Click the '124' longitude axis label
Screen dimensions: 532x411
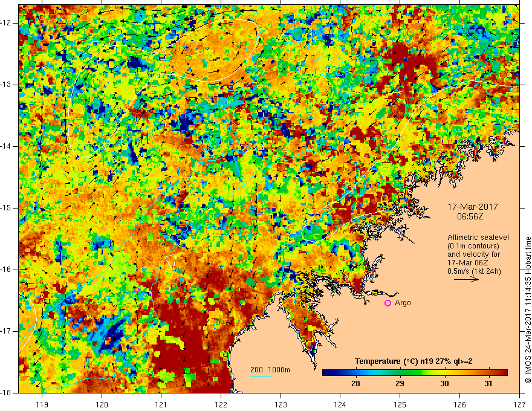pyautogui.click(x=340, y=404)
